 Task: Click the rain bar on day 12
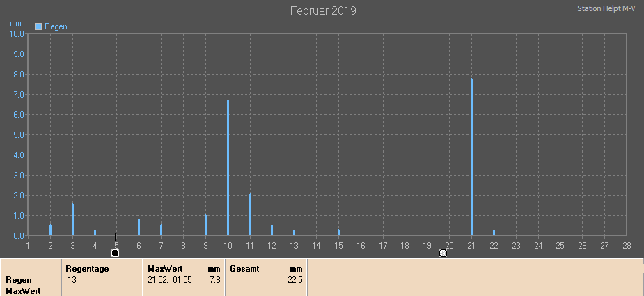[x=272, y=231]
